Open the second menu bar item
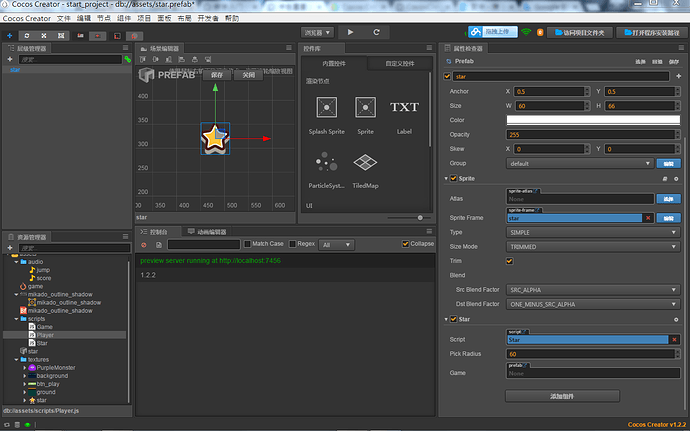 coord(63,18)
